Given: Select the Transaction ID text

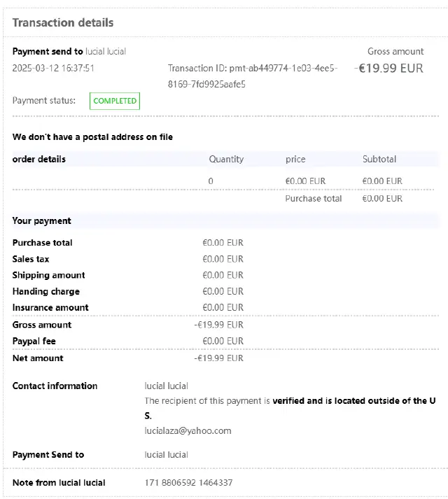Looking at the screenshot, I should point(253,76).
